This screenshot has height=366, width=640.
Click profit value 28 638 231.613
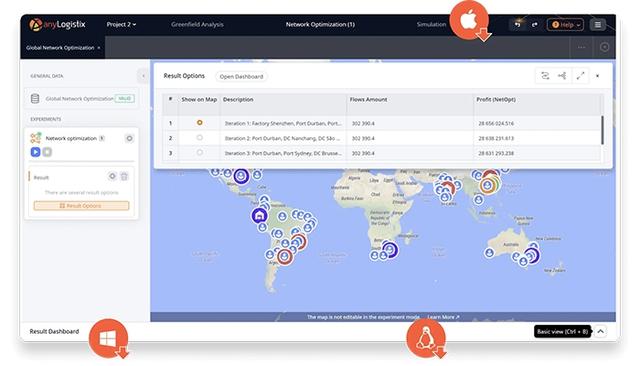496,138
